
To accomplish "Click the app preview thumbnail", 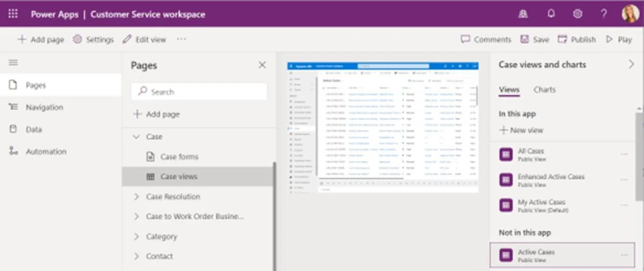I will point(383,127).
